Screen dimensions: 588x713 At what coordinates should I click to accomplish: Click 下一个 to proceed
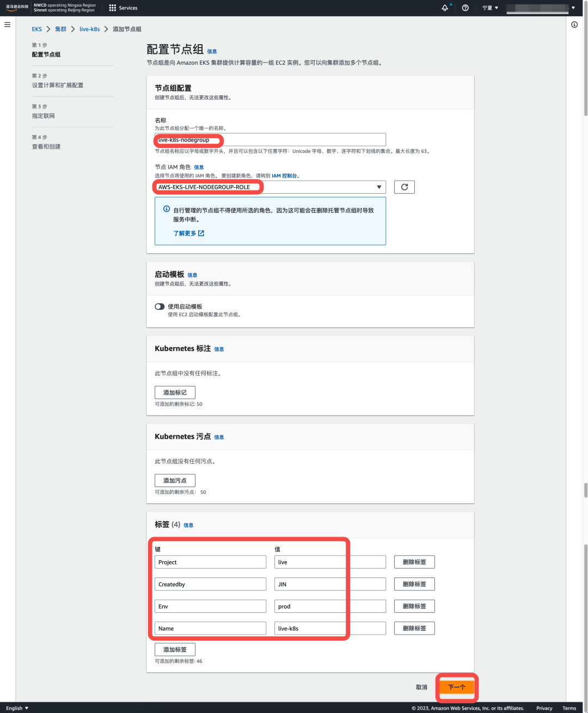(x=456, y=687)
